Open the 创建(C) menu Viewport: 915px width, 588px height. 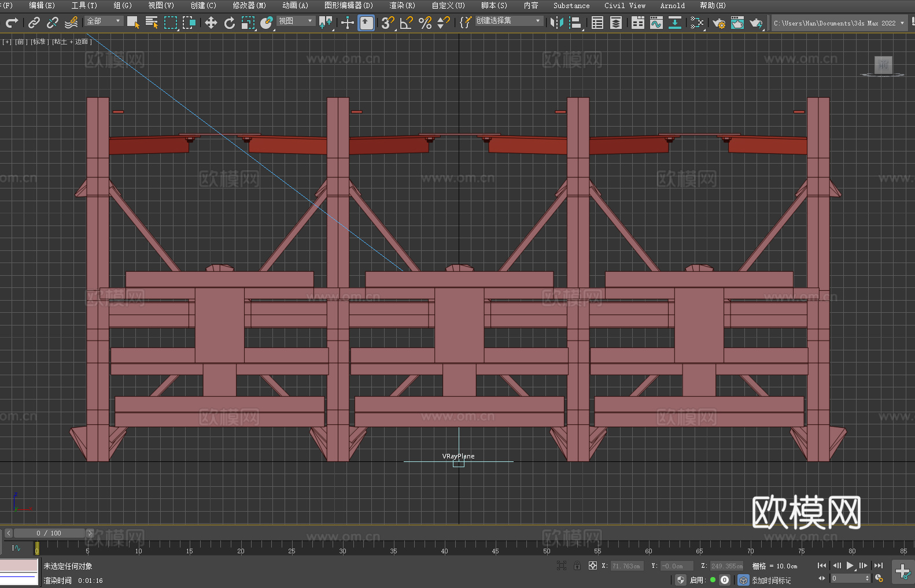point(203,5)
